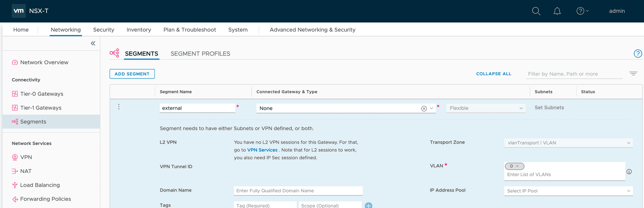644x208 pixels.
Task: Clear the Connected Gateway 'None' selection
Action: (x=424, y=109)
